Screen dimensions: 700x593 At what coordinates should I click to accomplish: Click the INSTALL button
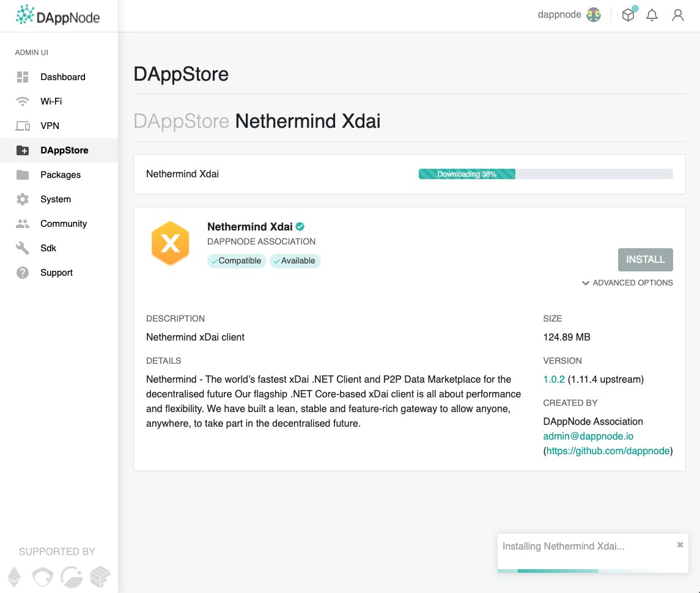coord(645,259)
